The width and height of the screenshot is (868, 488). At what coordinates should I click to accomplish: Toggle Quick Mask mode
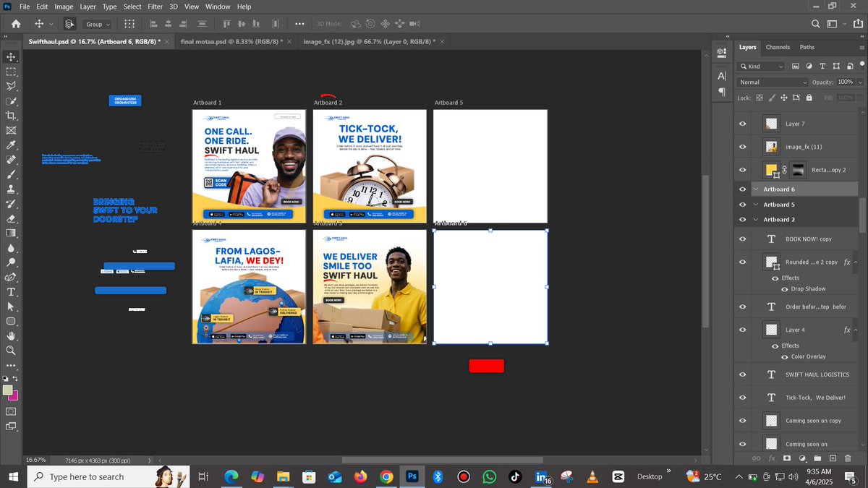[x=11, y=411]
